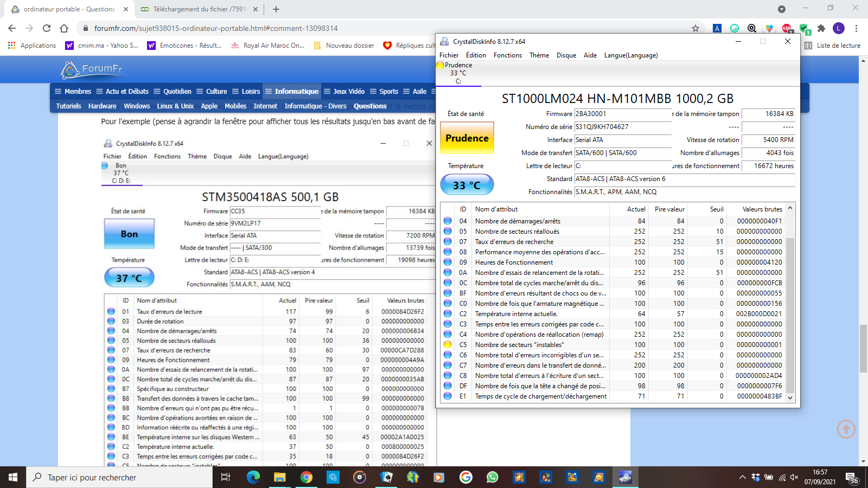Screen dimensions: 868x488
Task: Click the teal Grammarly-style extension icon
Action: [735, 28]
